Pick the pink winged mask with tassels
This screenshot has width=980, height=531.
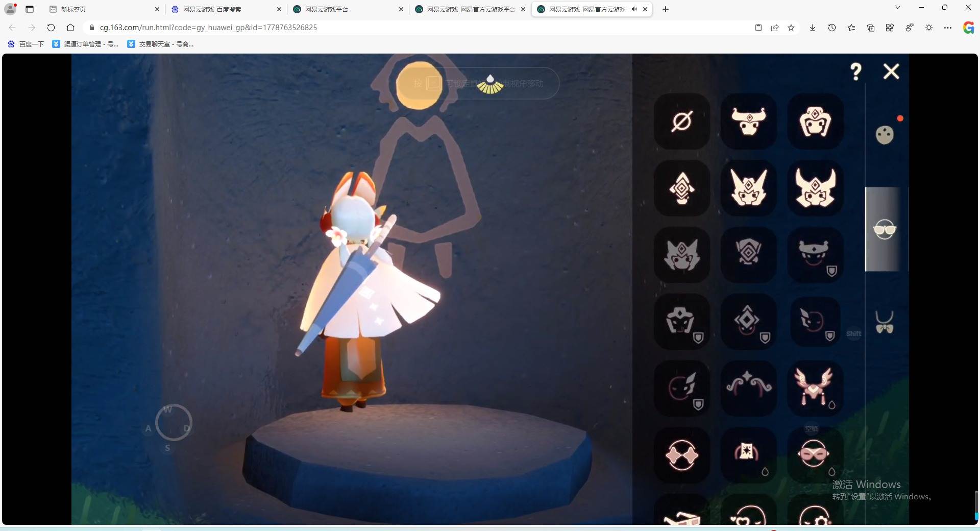point(815,389)
